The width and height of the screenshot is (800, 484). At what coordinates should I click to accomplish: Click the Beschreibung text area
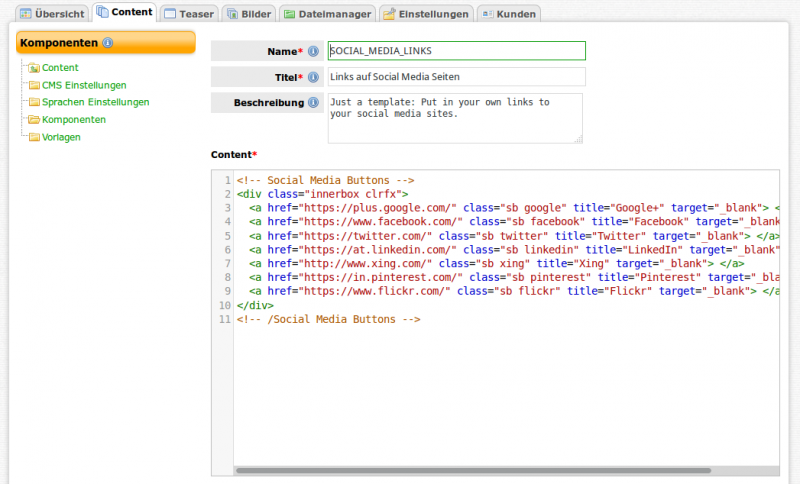click(x=455, y=118)
